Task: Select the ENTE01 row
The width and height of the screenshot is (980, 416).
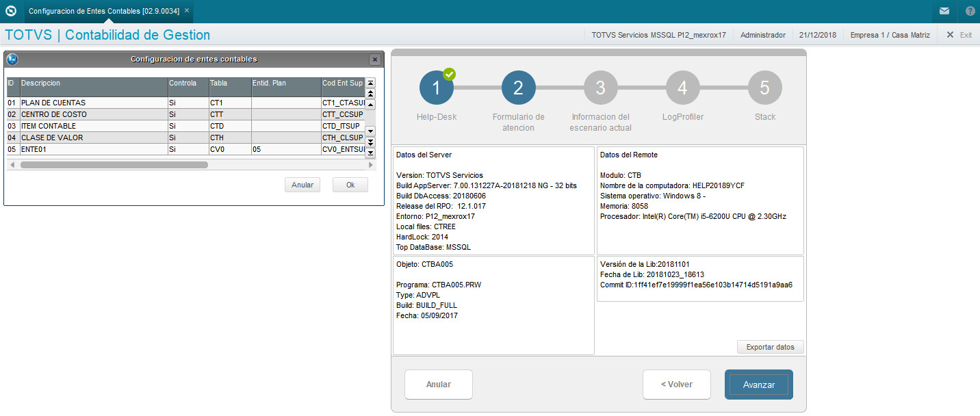Action: tap(185, 149)
